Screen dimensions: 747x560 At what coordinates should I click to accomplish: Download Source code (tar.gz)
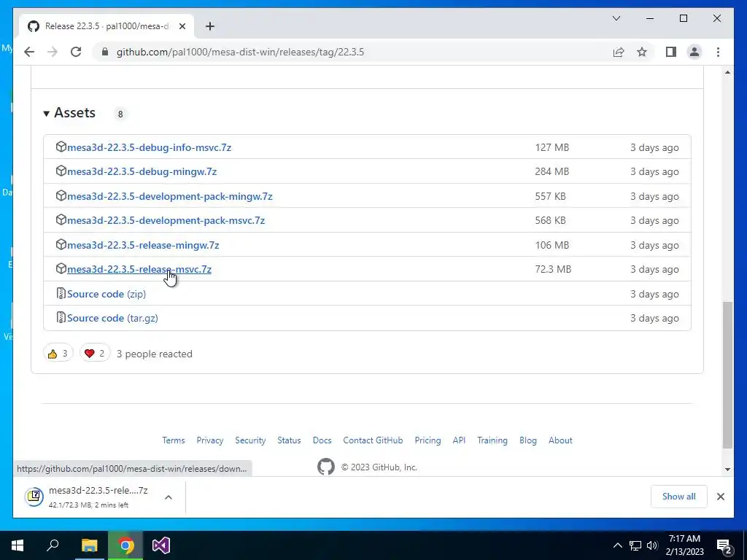pos(112,318)
